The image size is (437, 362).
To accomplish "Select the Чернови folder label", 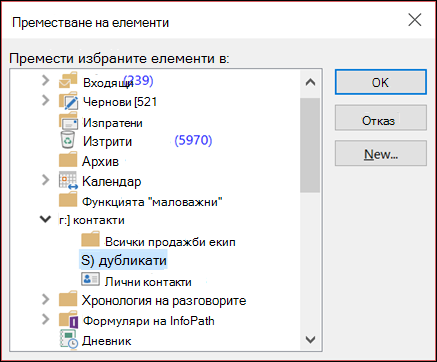I will pyautogui.click(x=120, y=102).
